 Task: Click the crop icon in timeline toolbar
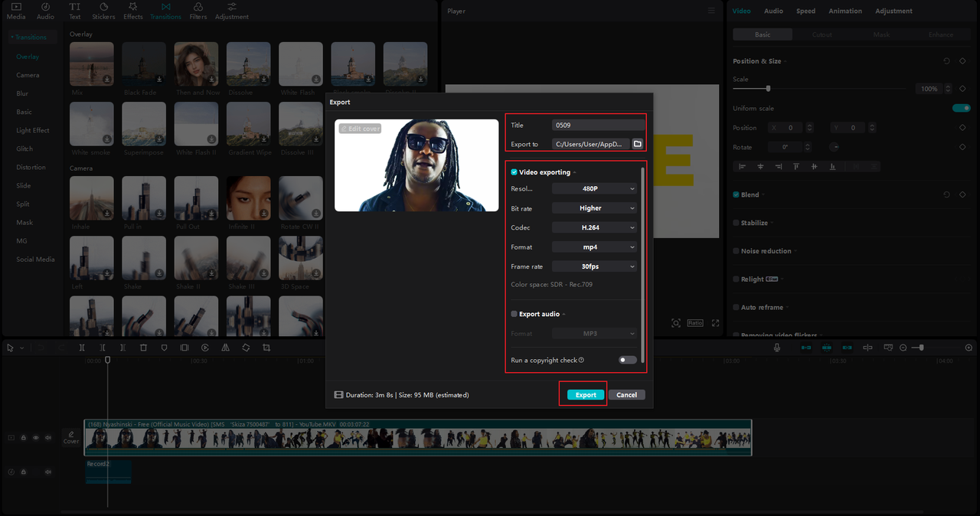tap(266, 348)
